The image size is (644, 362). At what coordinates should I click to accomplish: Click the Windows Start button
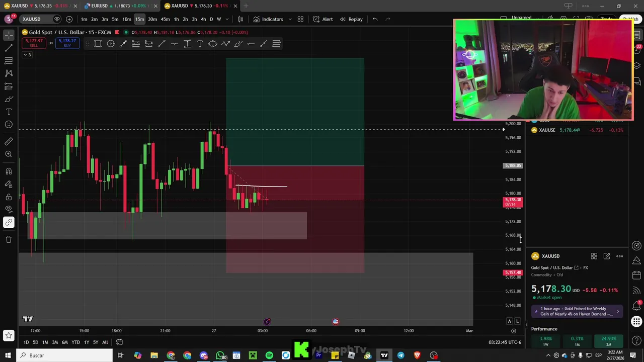pyautogui.click(x=8, y=355)
